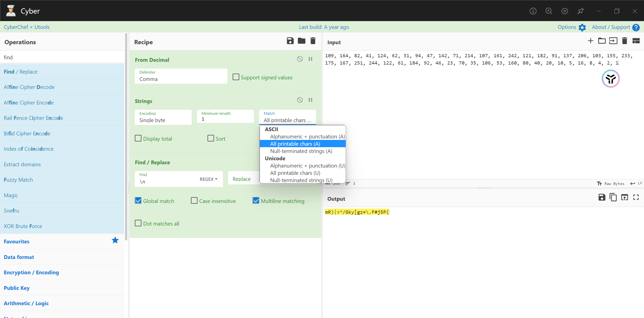Open file as input icon
Viewport: 644px width, 318px height.
[613, 41]
